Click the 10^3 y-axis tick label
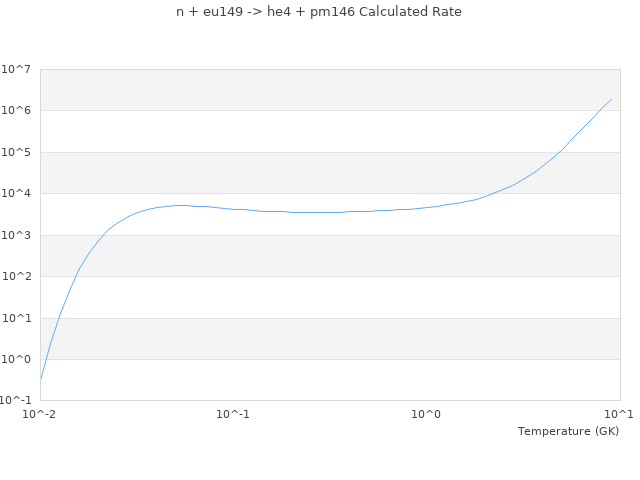Screen dimensions: 640x480 click(16, 235)
